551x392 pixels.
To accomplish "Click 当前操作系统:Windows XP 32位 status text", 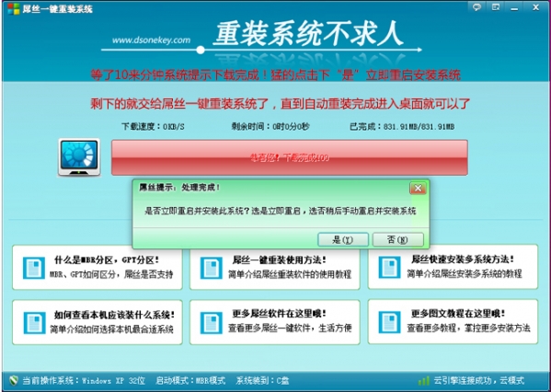I will tap(84, 381).
